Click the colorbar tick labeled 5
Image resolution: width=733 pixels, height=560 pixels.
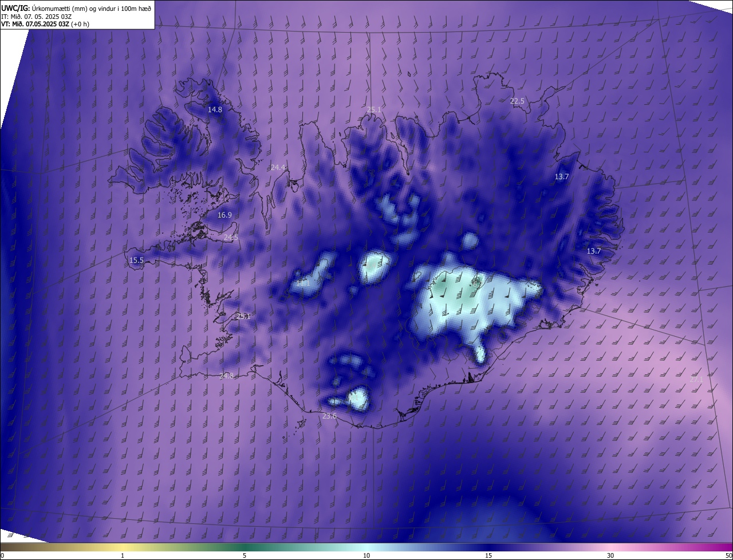245,555
